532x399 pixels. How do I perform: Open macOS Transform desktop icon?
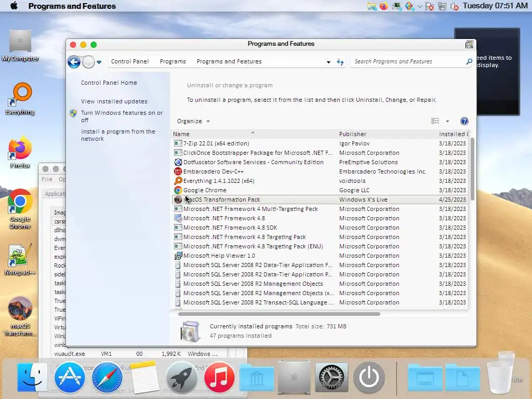click(20, 316)
